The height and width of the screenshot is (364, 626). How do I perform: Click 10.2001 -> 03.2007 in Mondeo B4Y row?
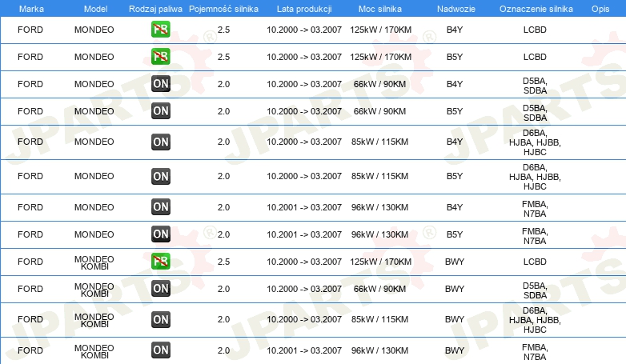(x=304, y=207)
